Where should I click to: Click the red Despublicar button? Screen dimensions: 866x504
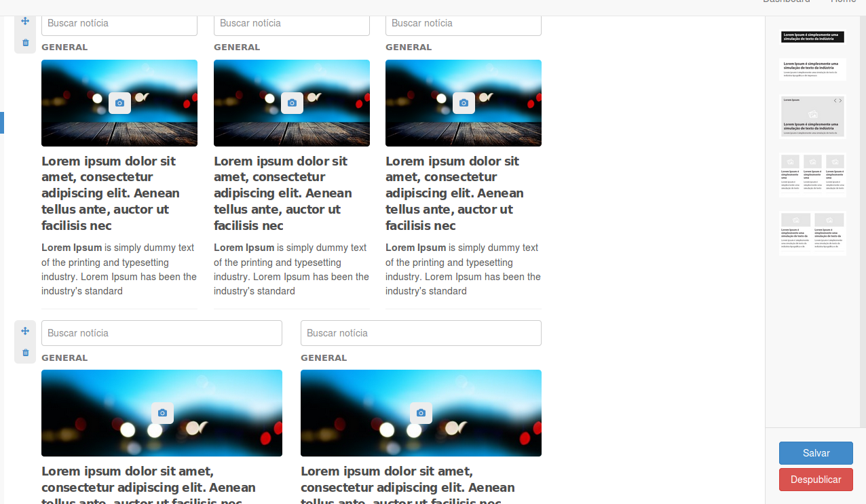tap(816, 480)
